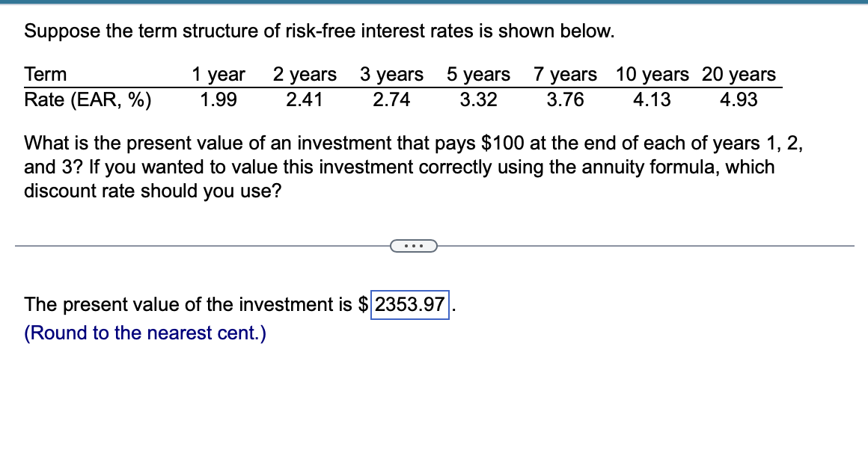Click the answer input field containing 2353.97
This screenshot has height=450, width=868.
[x=410, y=305]
